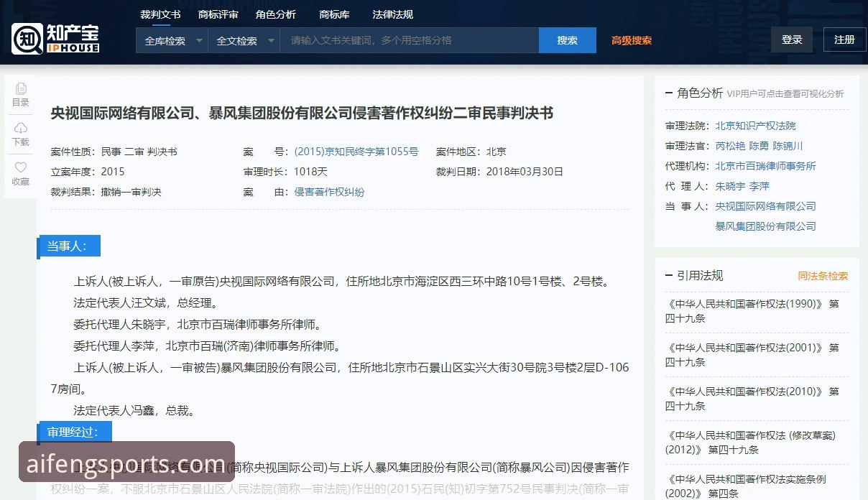868x500 pixels.
Task: Click the 侵害著作权纠纷 case cause link
Action: click(329, 192)
